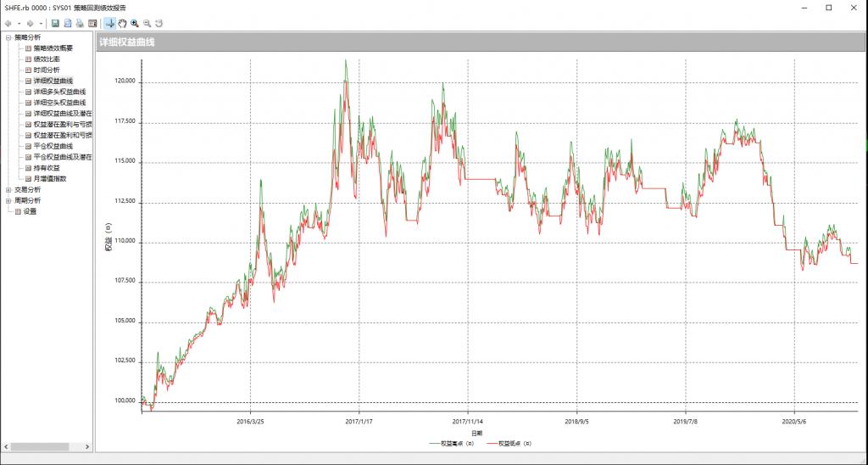Click the print report icon
The height and width of the screenshot is (465, 868).
pyautogui.click(x=80, y=23)
